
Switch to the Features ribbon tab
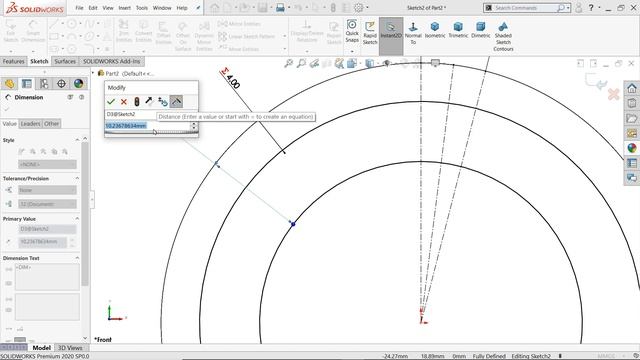[x=13, y=61]
